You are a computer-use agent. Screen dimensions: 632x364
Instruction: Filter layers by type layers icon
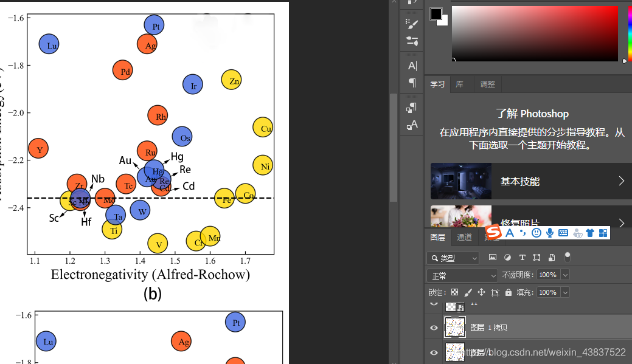click(523, 257)
